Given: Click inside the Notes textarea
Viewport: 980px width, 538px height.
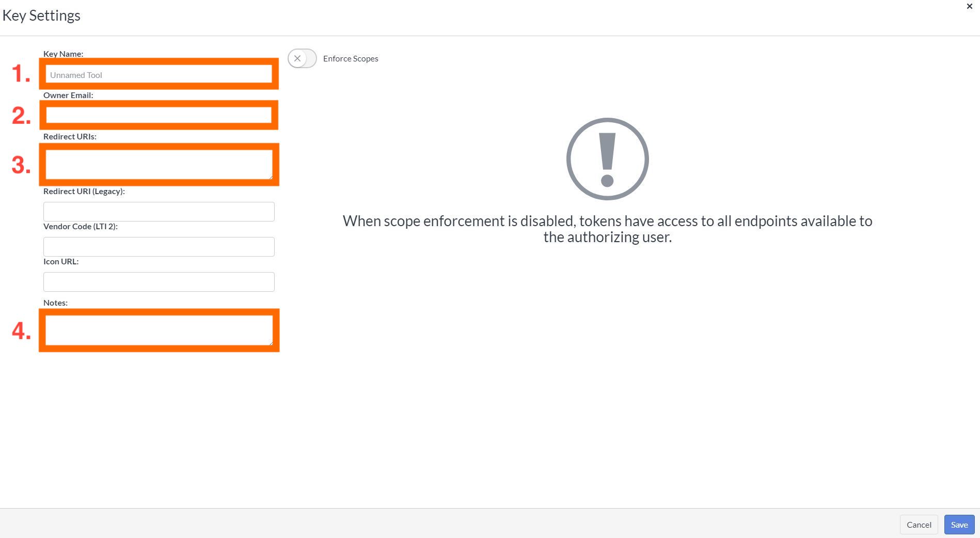Looking at the screenshot, I should [x=159, y=330].
